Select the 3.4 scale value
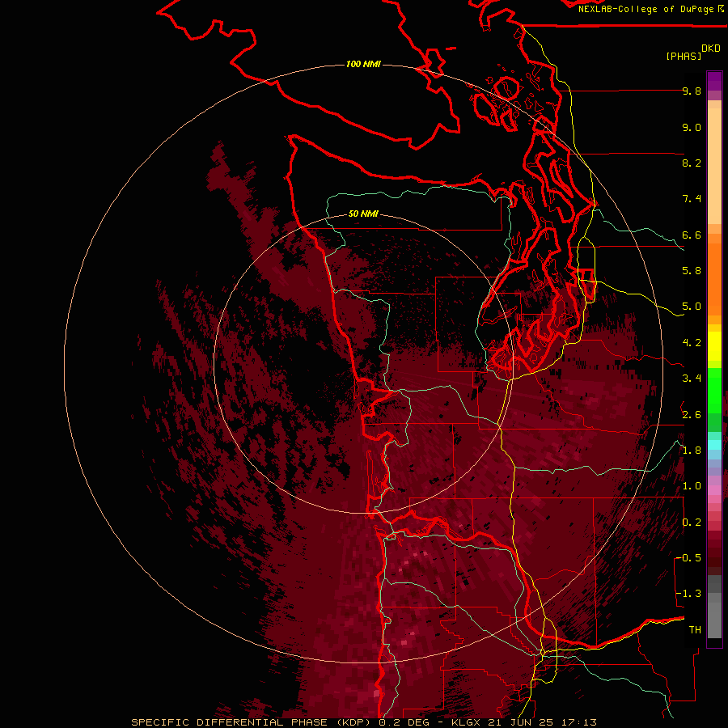 (692, 379)
